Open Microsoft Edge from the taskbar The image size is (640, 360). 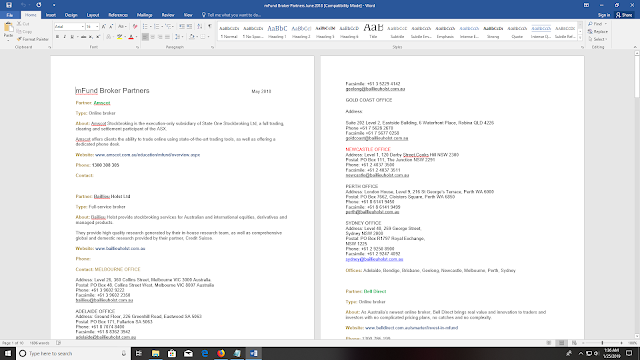(x=204, y=353)
